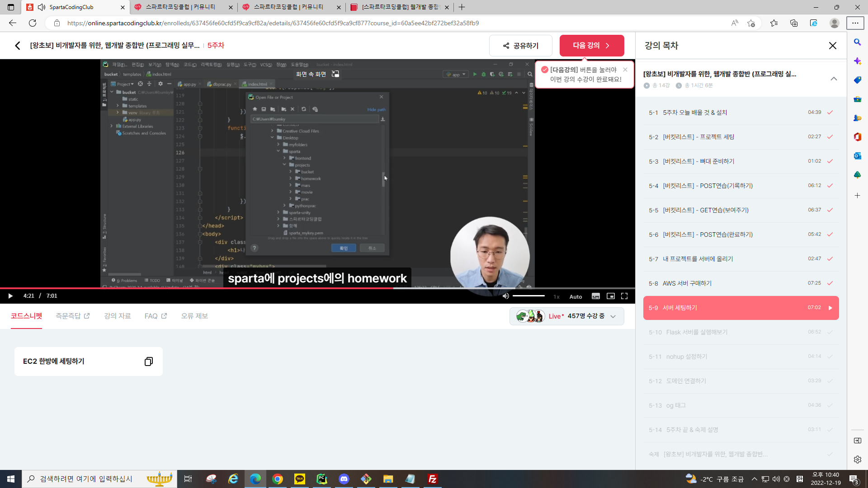Enable picture-in-picture mode icon
868x488 pixels.
pyautogui.click(x=610, y=296)
